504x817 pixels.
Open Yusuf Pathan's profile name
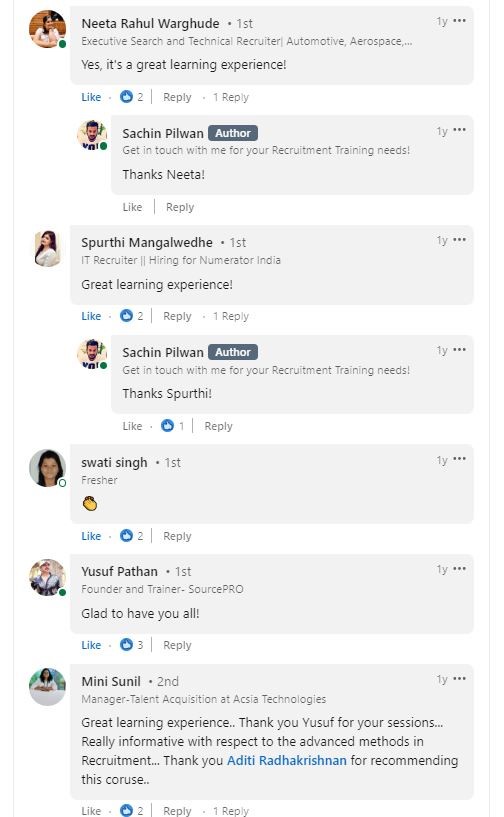point(119,571)
